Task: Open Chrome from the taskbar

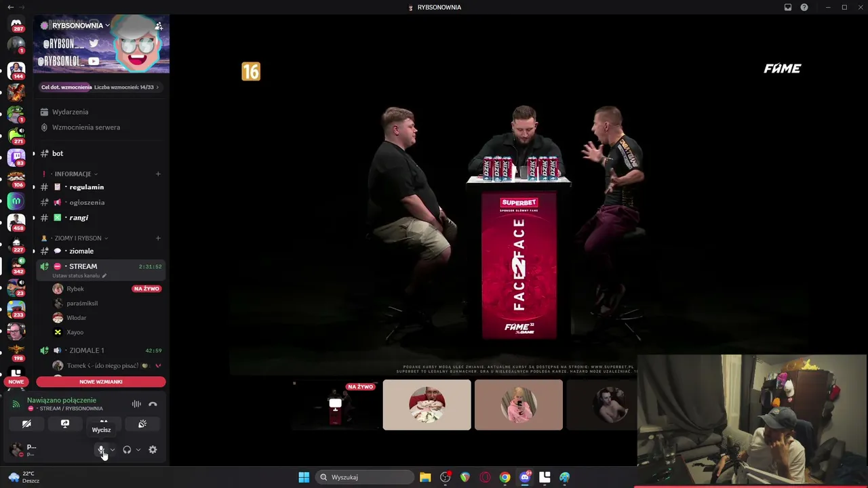Action: click(x=505, y=477)
